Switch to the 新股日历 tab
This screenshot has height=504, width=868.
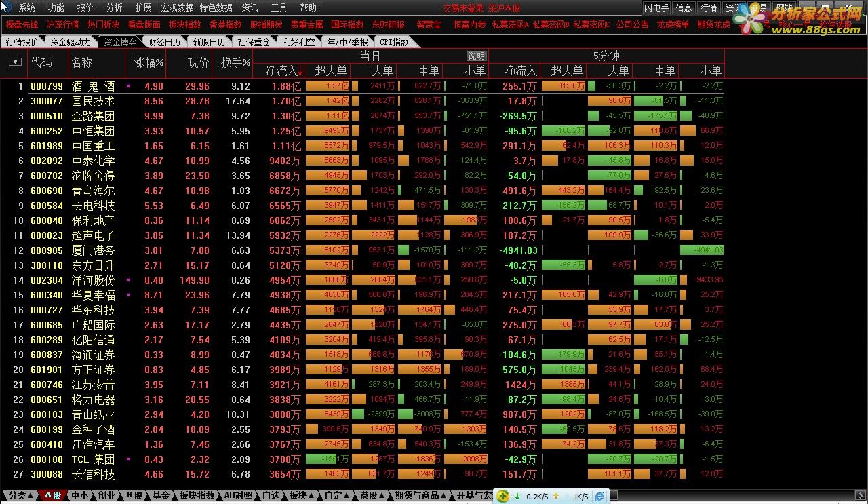point(209,42)
